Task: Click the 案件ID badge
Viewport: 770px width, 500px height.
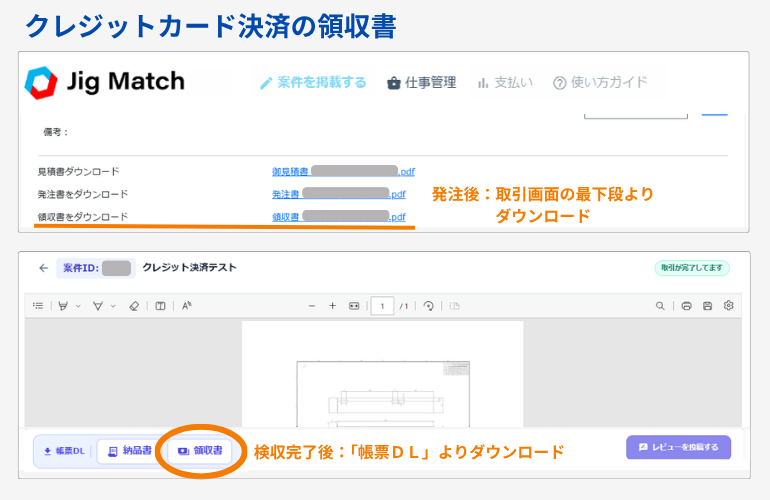Action: [x=96, y=268]
